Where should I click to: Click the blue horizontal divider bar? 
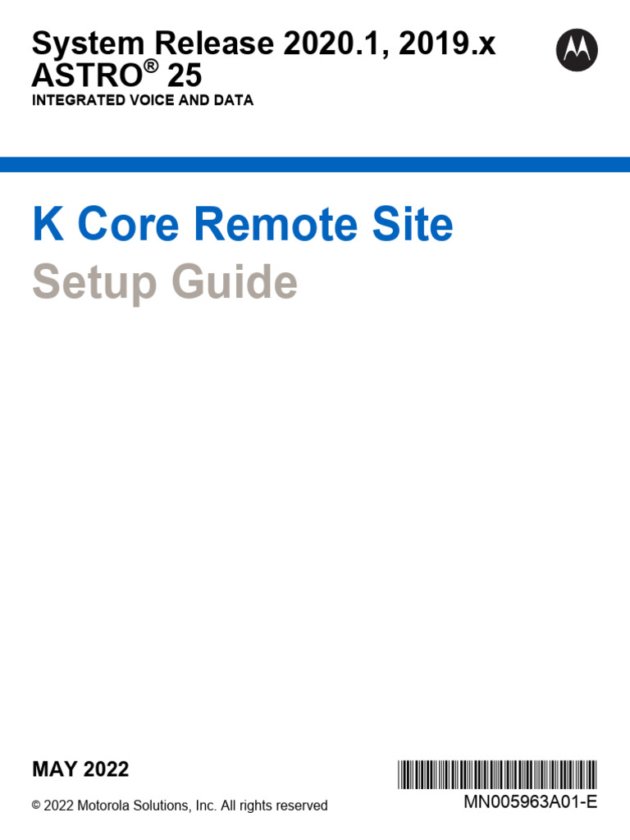point(315,165)
